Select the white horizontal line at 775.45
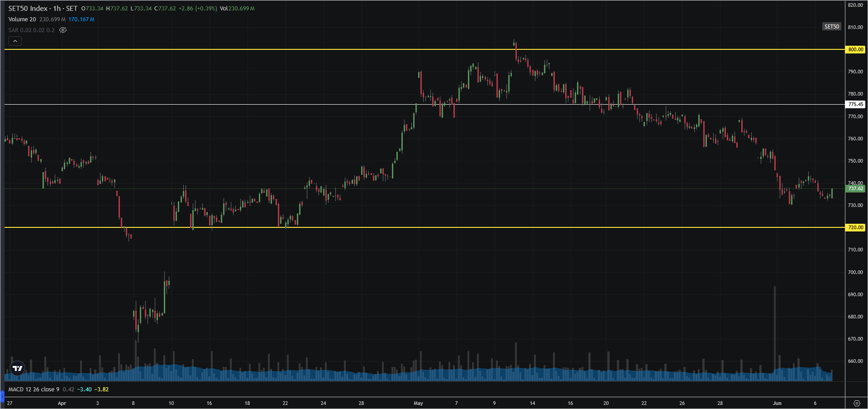 (x=424, y=104)
